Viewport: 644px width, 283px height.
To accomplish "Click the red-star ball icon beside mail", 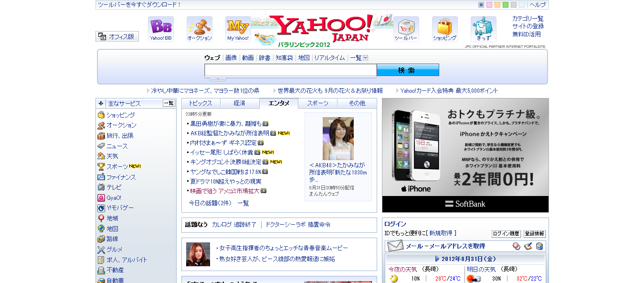I will [517, 246].
